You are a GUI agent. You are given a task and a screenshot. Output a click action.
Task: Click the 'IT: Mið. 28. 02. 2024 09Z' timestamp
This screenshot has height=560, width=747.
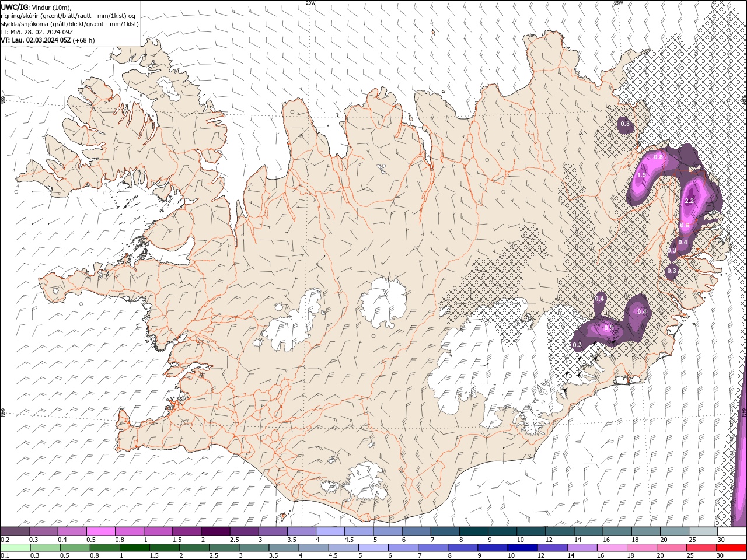click(38, 32)
